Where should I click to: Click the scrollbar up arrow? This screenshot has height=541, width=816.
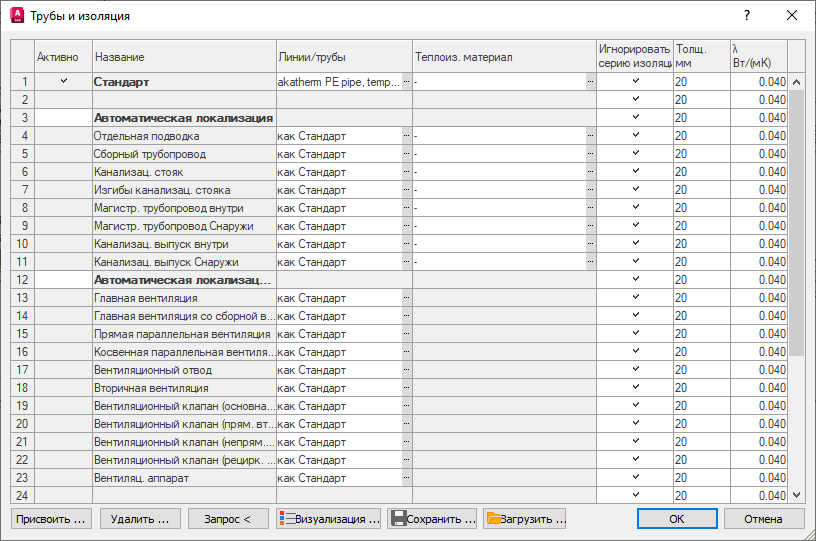pyautogui.click(x=796, y=82)
